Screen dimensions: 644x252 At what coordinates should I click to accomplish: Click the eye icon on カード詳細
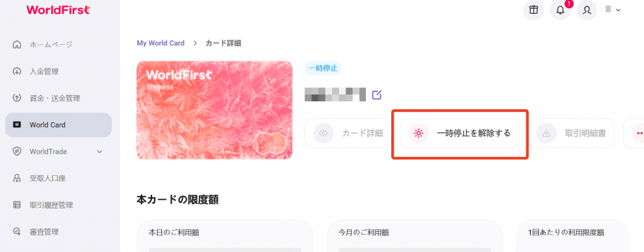323,133
